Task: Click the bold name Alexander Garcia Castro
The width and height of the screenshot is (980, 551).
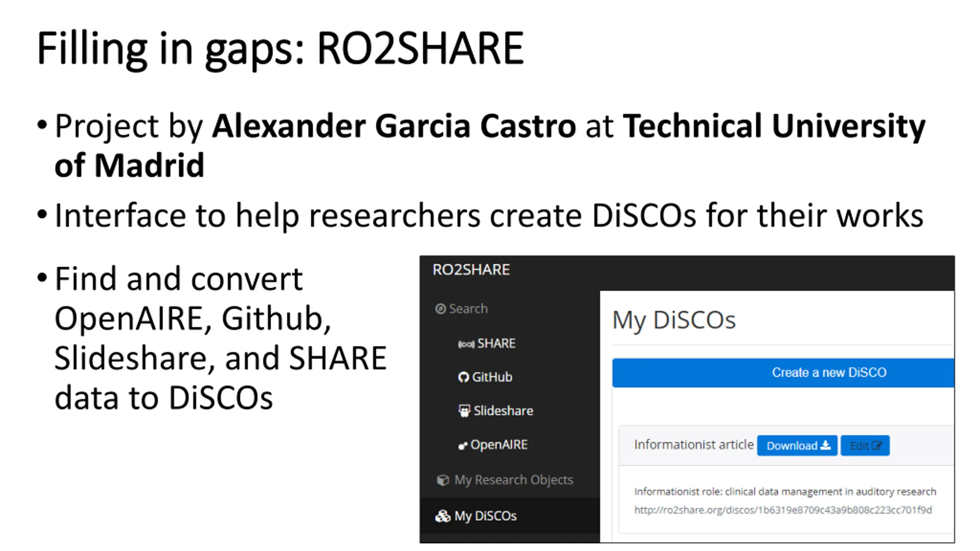Action: tap(394, 126)
